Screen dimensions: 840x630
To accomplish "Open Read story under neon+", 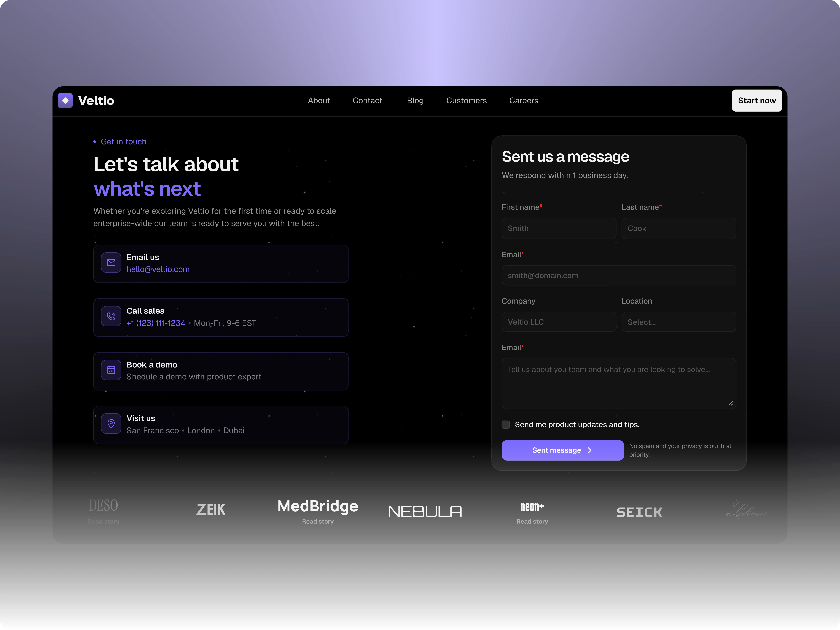I will pos(532,522).
